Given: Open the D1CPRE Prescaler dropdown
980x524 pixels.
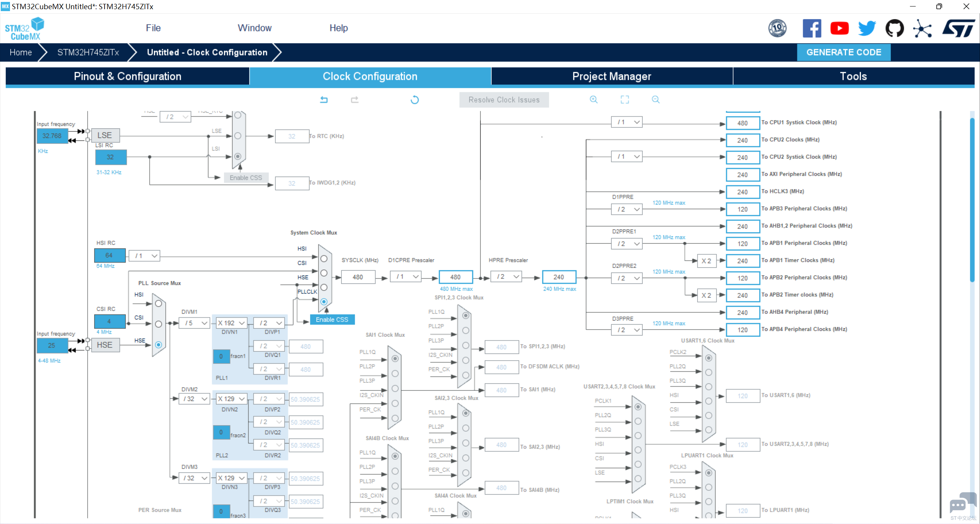Looking at the screenshot, I should (x=406, y=276).
